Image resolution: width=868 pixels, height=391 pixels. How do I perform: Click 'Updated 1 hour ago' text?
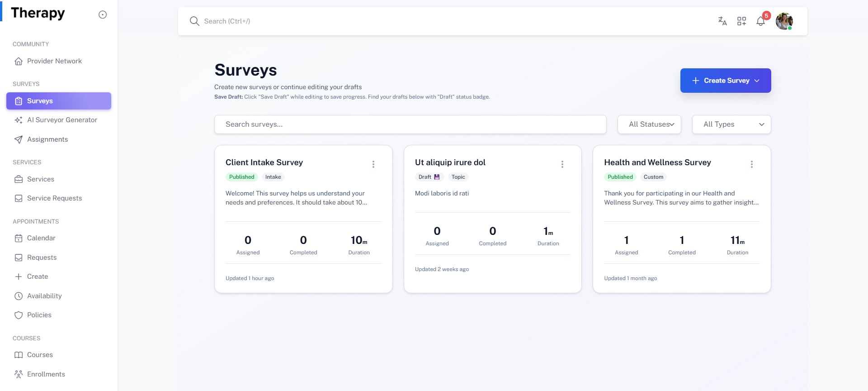tap(250, 278)
